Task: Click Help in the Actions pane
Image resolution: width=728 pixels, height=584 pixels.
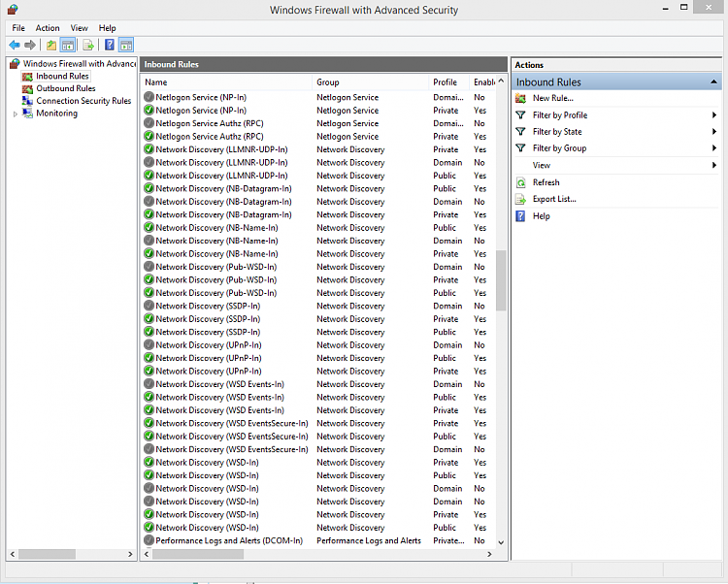Action: 542,216
